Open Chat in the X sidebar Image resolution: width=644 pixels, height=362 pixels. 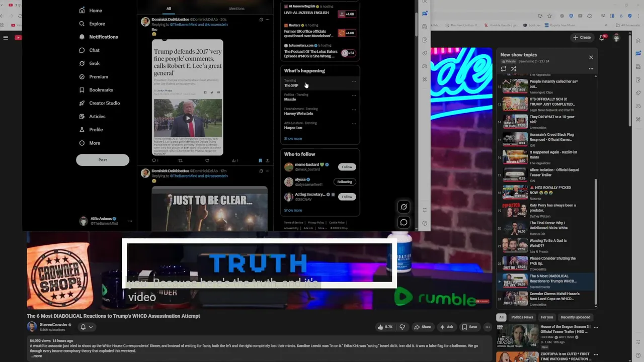tap(90, 50)
